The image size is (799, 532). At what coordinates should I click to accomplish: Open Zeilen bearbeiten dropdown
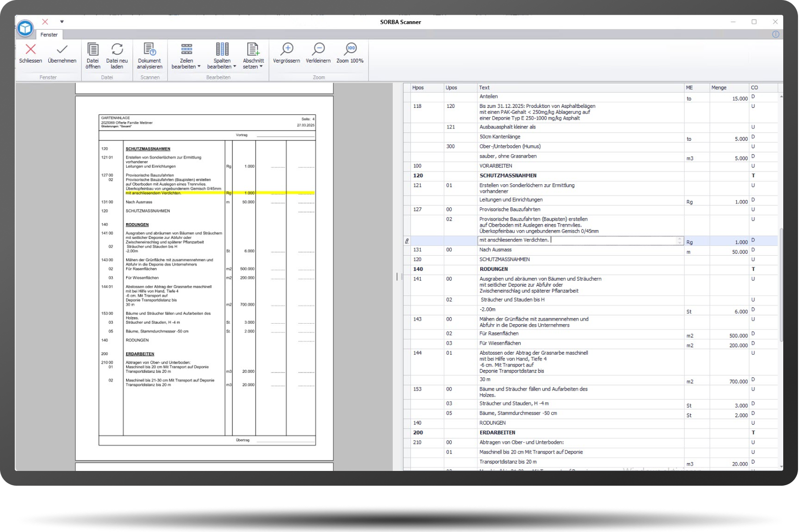[186, 55]
